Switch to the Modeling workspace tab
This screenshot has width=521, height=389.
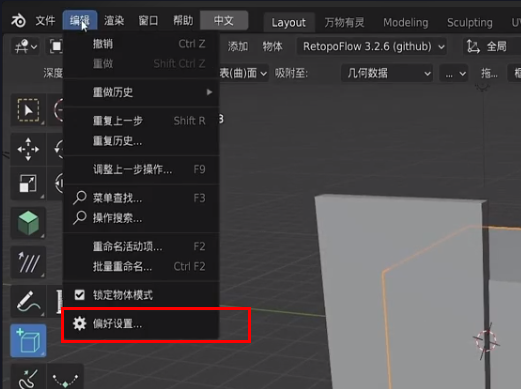[406, 22]
